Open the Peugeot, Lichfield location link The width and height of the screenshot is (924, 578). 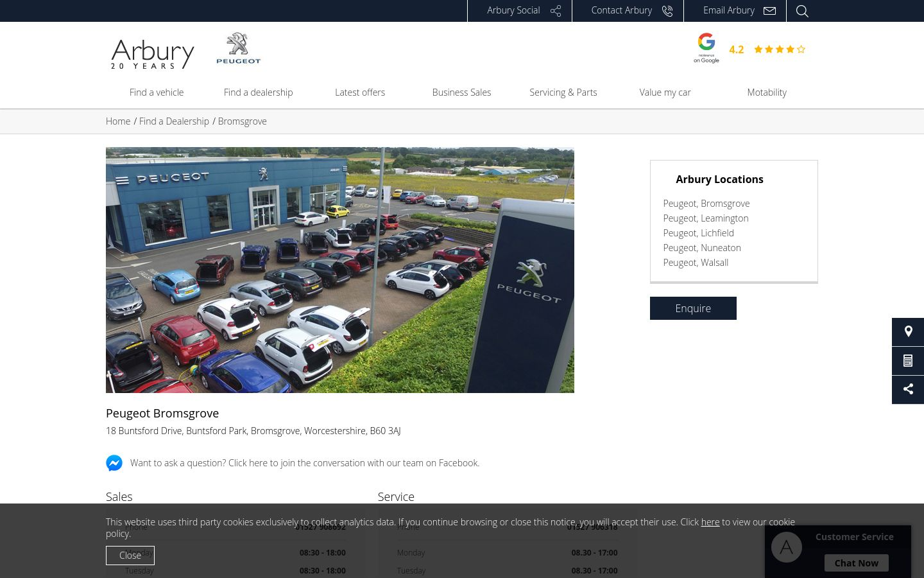(x=698, y=233)
